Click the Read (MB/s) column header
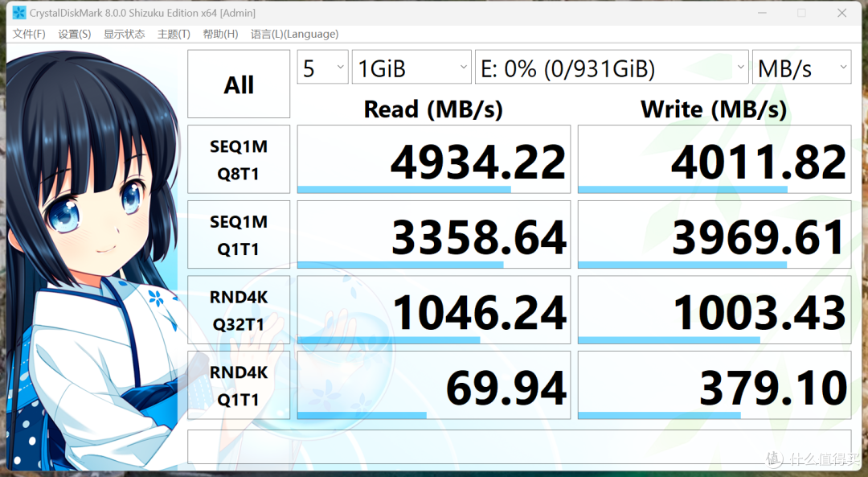 pyautogui.click(x=433, y=109)
